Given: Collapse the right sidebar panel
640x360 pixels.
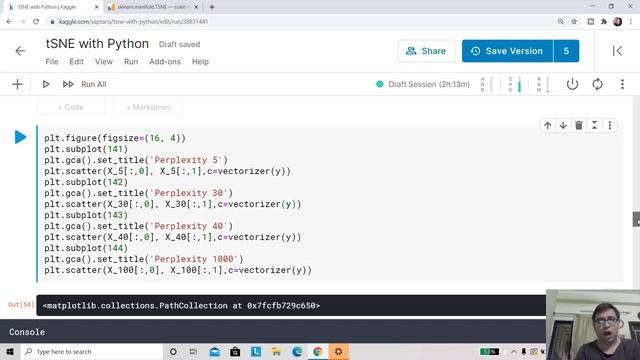Looking at the screenshot, I should point(617,51).
